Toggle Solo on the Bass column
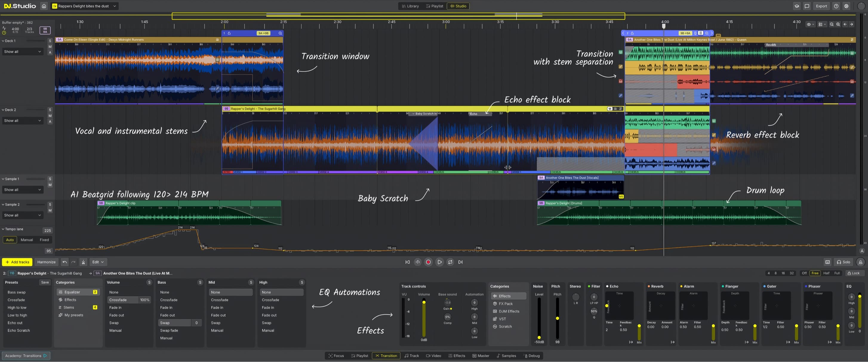The height and width of the screenshot is (362, 868). pos(200,283)
